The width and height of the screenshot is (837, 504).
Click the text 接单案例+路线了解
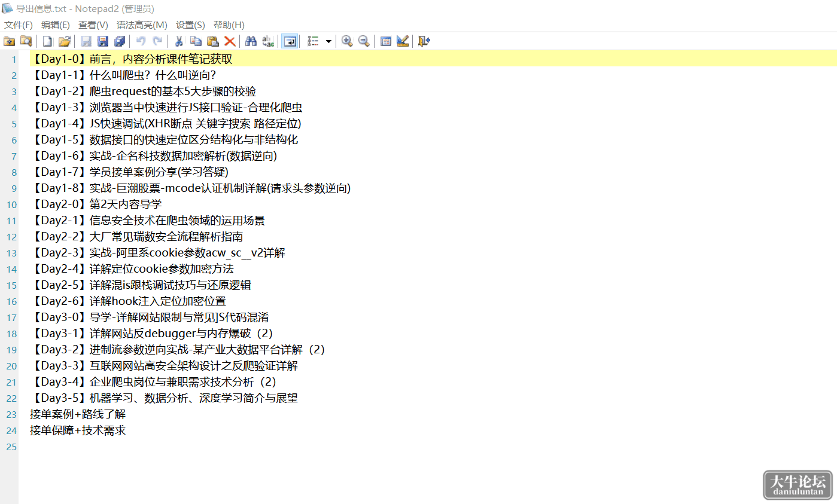coord(78,414)
